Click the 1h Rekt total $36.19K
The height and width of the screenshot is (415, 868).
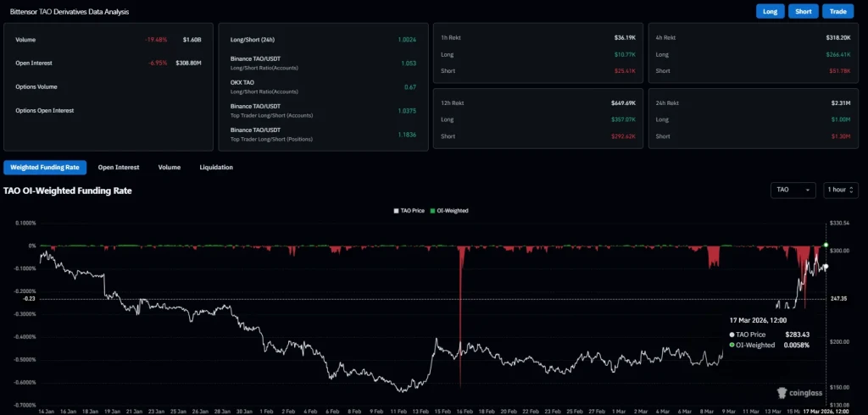(625, 37)
